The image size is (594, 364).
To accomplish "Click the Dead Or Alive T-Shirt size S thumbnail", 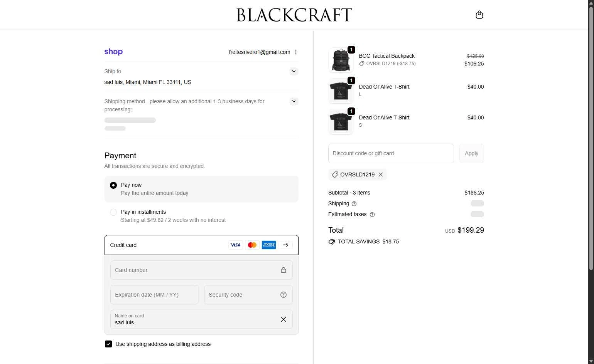I will coord(341,122).
